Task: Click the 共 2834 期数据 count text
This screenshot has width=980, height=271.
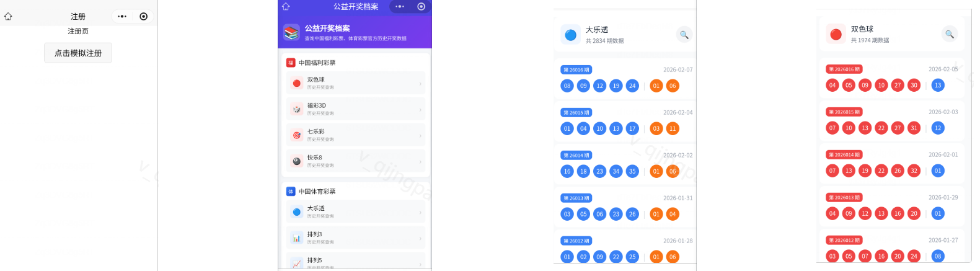Action: click(605, 41)
